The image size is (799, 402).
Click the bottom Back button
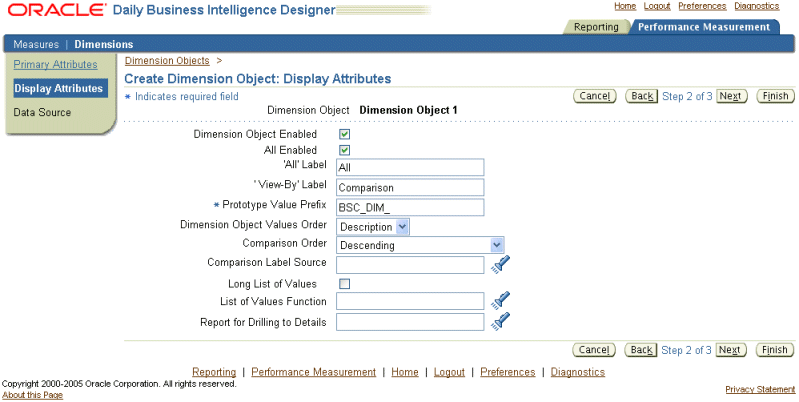coord(641,350)
